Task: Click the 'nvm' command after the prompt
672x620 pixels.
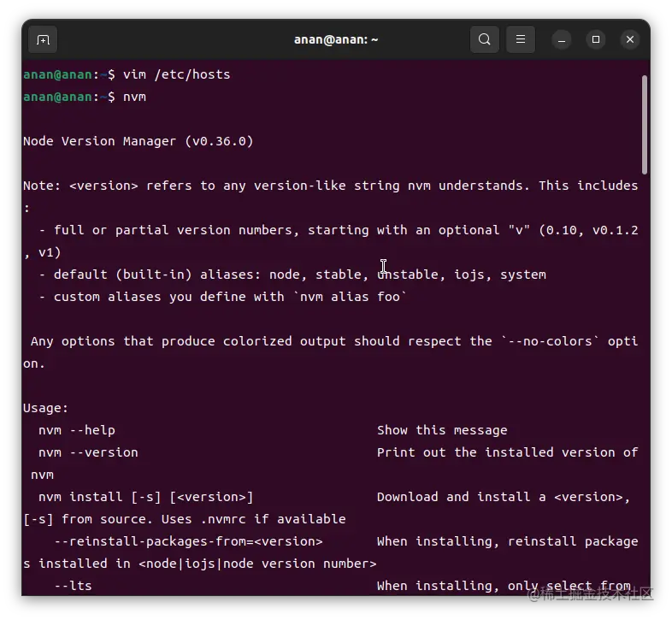Action: (x=134, y=97)
